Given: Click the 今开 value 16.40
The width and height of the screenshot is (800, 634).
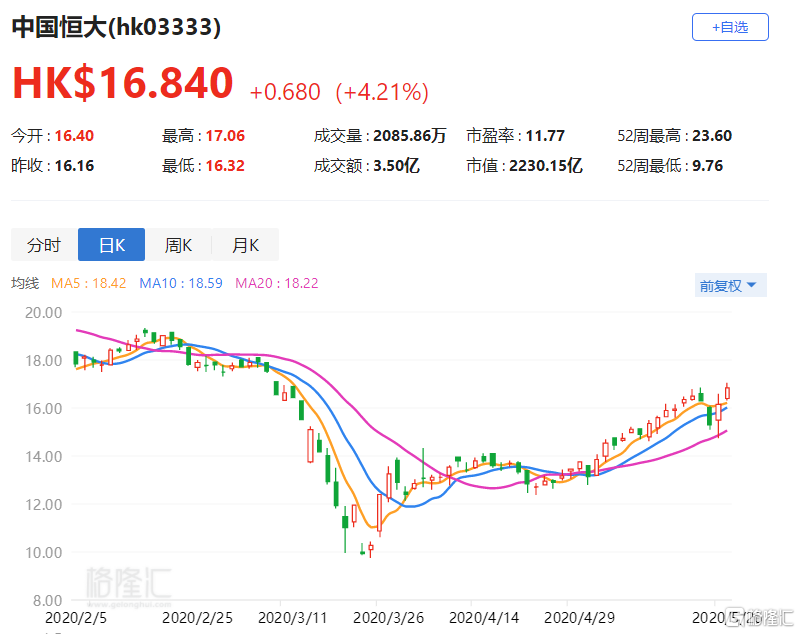Looking at the screenshot, I should click(74, 136).
